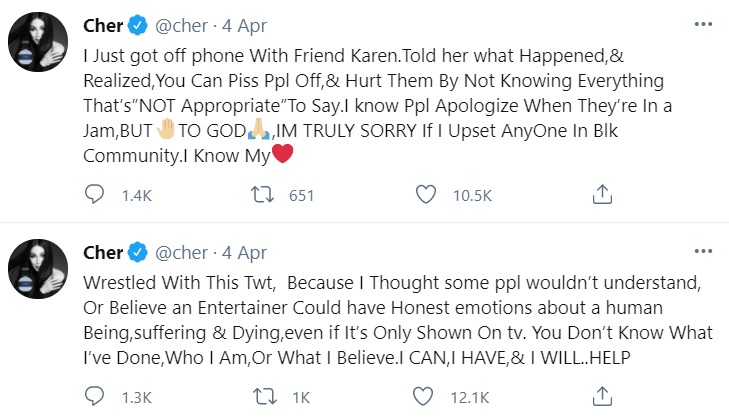Like the tweet with 10.5K likes
Screen dimensions: 729x418
(x=427, y=193)
